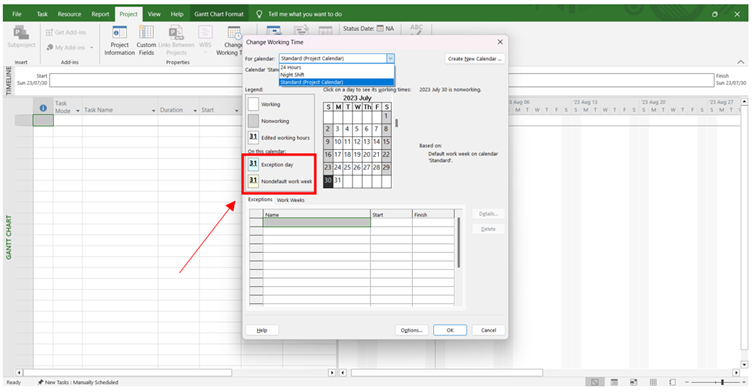
Task: Select July 30 in the calendar
Action: point(328,180)
